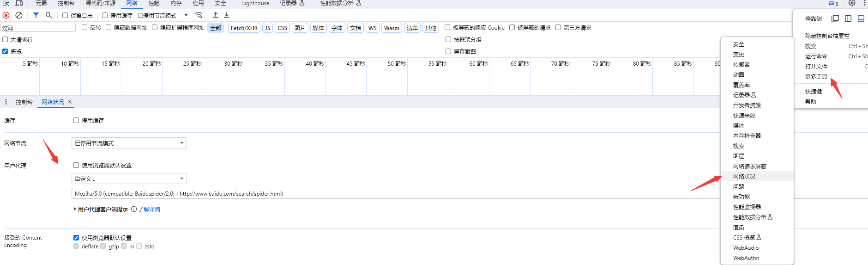Select the dock to bottom icon
868x265 pixels.
pyautogui.click(x=861, y=18)
